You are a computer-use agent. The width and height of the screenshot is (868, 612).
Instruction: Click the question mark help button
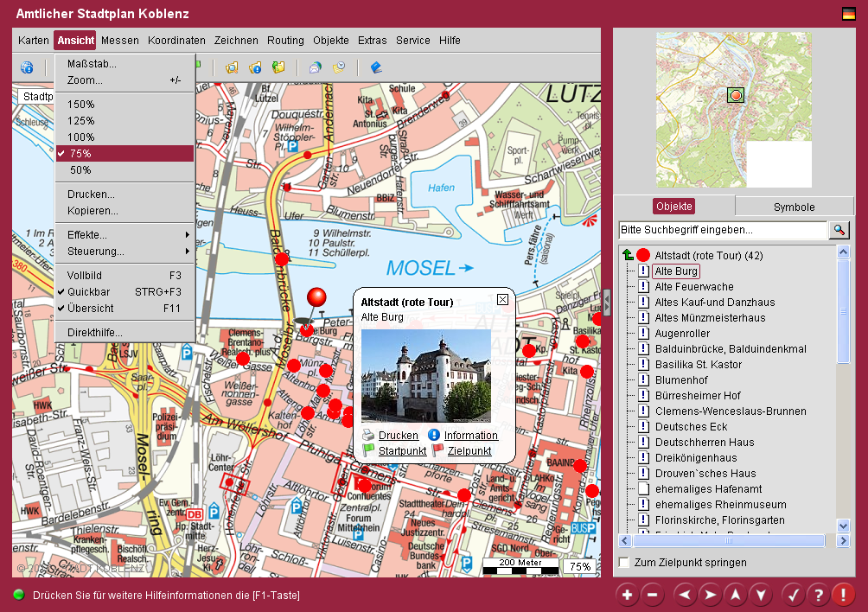(818, 595)
